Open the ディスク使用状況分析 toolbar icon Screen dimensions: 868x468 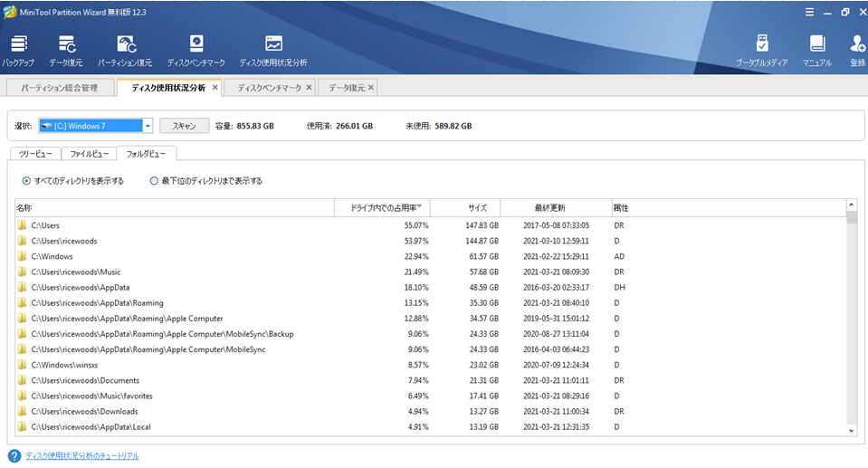pyautogui.click(x=273, y=51)
